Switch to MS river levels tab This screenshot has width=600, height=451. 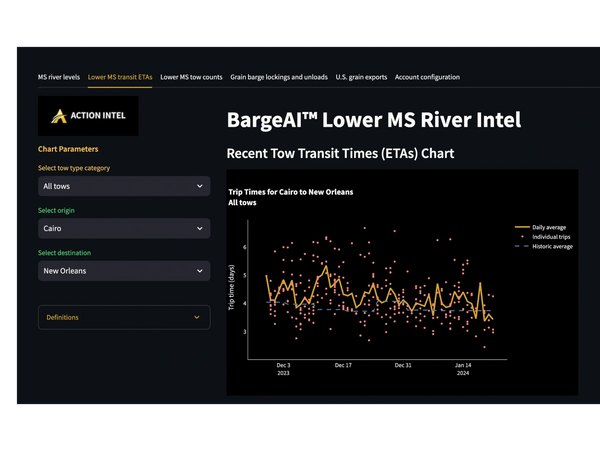point(59,77)
